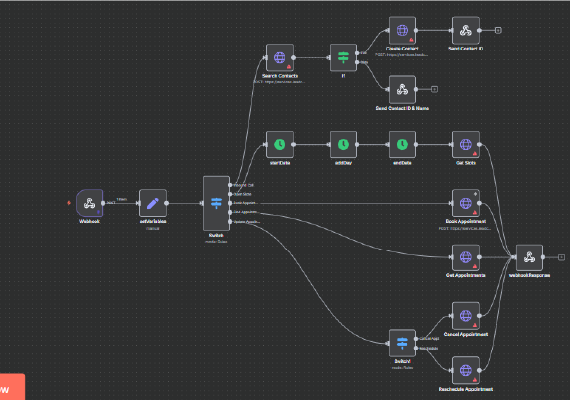Viewport: 570px width, 400px height.
Task: Click the output handle of the Webhook node
Action: [x=103, y=203]
